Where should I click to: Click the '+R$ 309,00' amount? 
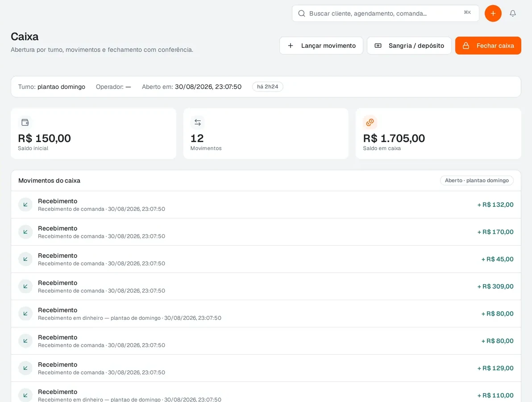(x=495, y=286)
